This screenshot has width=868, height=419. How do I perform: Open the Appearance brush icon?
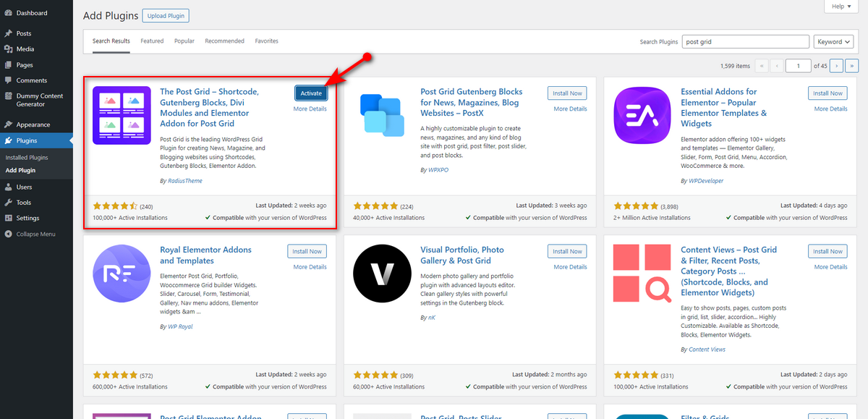click(8, 124)
